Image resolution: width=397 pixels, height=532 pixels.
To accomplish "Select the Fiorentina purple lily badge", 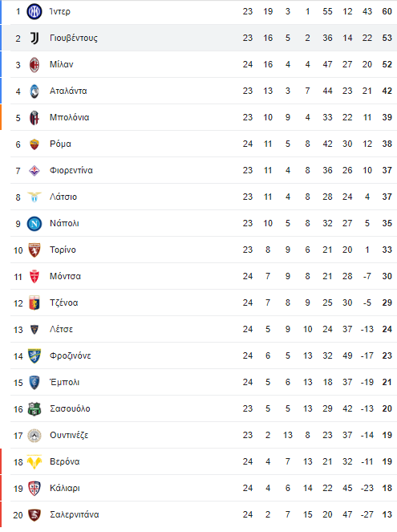I will [34, 170].
